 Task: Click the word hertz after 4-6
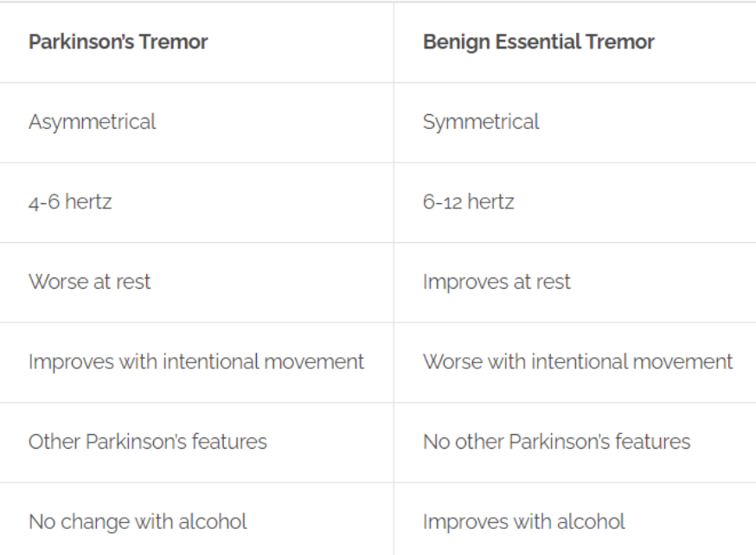click(88, 202)
